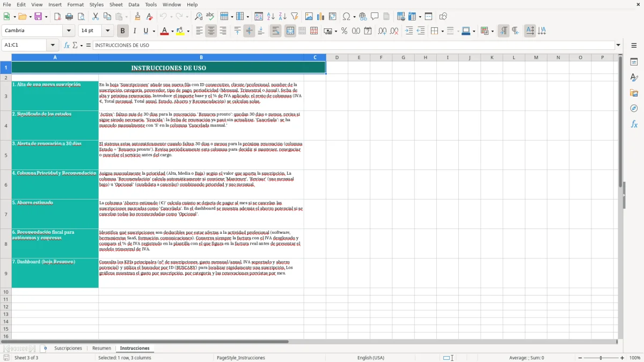644x362 pixels.
Task: Insert an image
Action: 309,17
